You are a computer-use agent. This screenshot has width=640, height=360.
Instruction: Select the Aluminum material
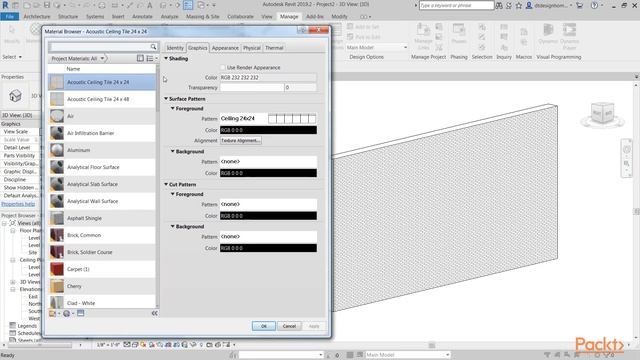coord(102,150)
